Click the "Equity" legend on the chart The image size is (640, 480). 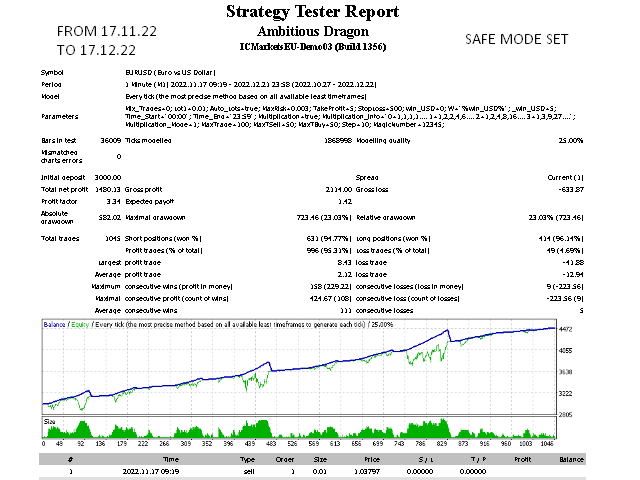(x=80, y=324)
